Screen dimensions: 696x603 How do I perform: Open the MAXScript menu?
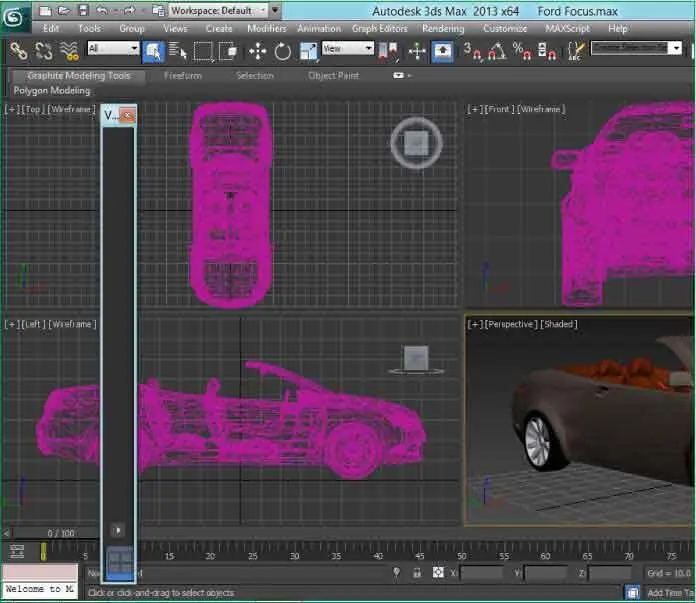(568, 28)
